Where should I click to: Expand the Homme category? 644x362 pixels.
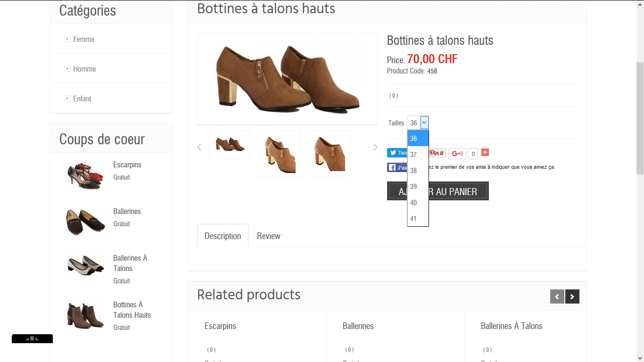pyautogui.click(x=67, y=69)
